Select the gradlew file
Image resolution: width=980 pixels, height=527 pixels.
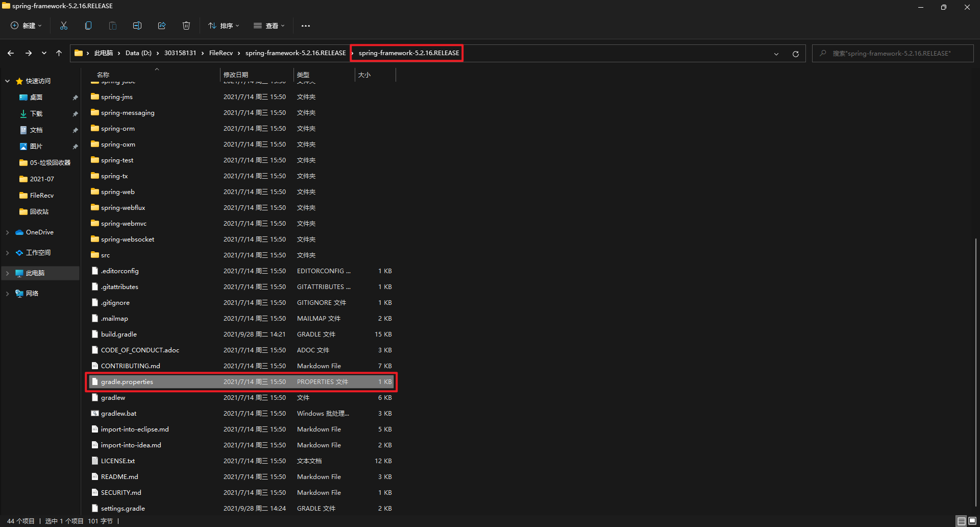241,397
